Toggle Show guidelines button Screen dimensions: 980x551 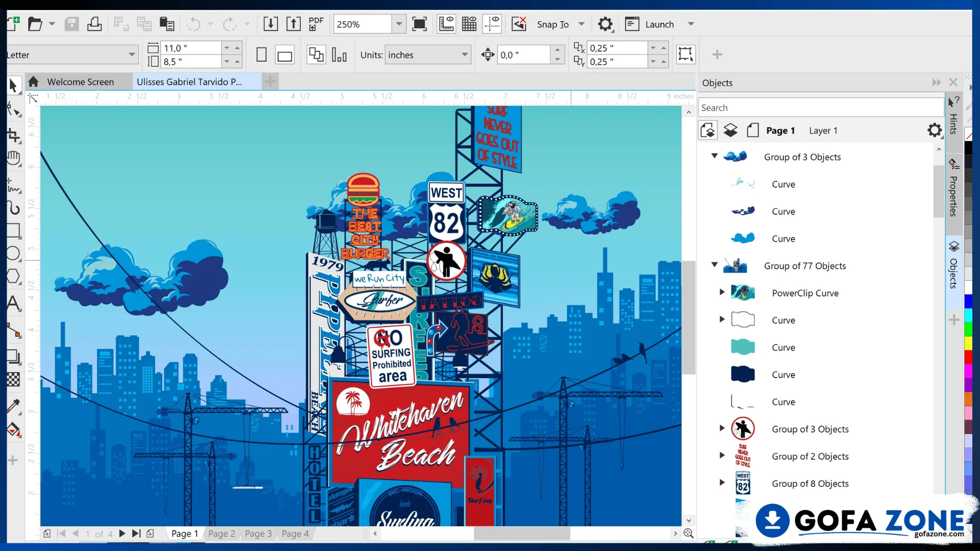492,24
